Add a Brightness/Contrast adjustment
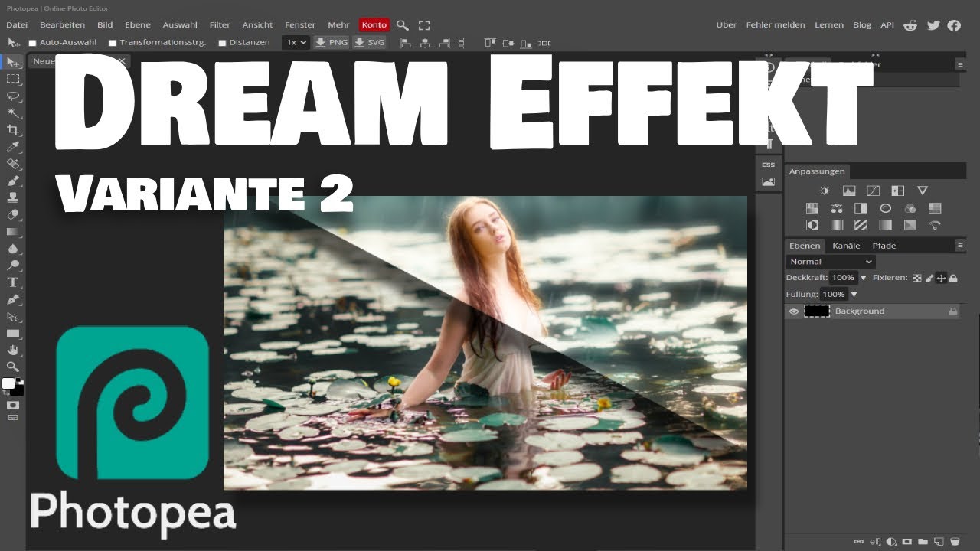 pos(825,191)
